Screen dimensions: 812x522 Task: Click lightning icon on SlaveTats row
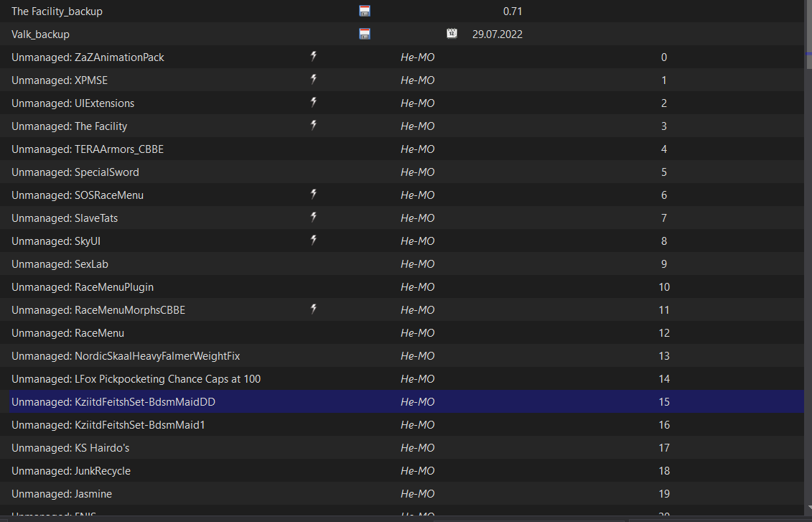click(313, 217)
